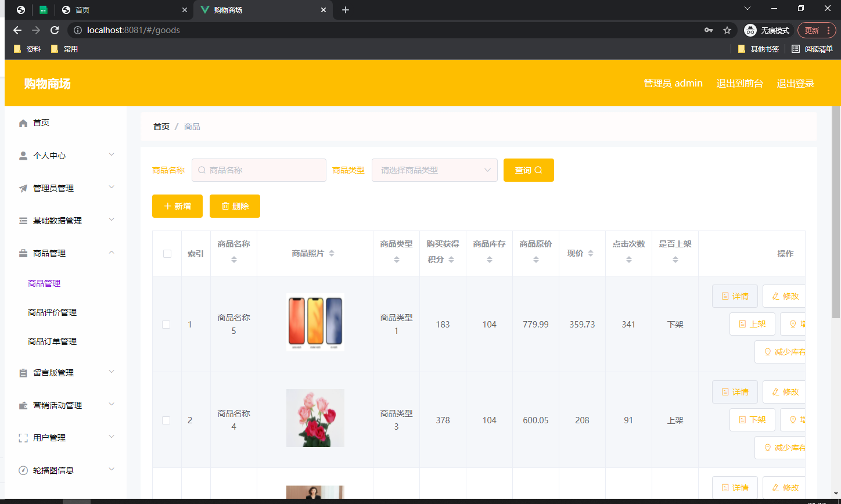Viewport: 841px width, 504px height.
Task: Check the checkbox for 商品名称5 row
Action: [167, 324]
